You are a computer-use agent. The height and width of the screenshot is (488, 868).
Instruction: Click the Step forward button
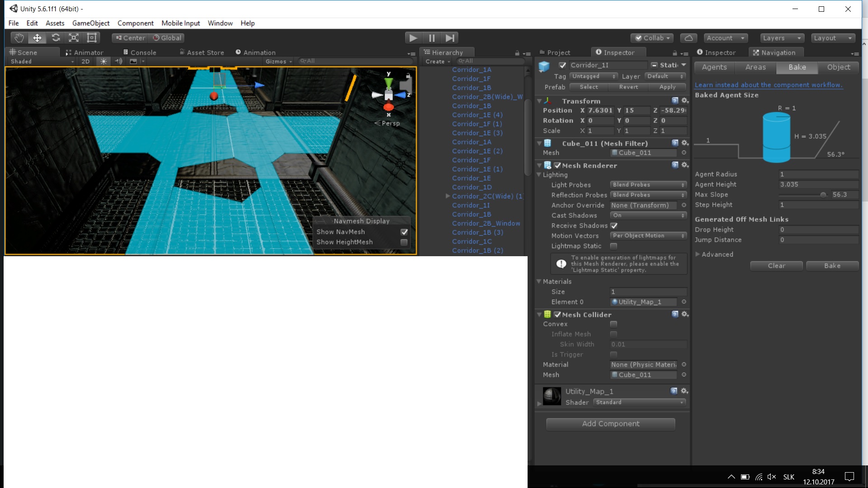click(449, 38)
